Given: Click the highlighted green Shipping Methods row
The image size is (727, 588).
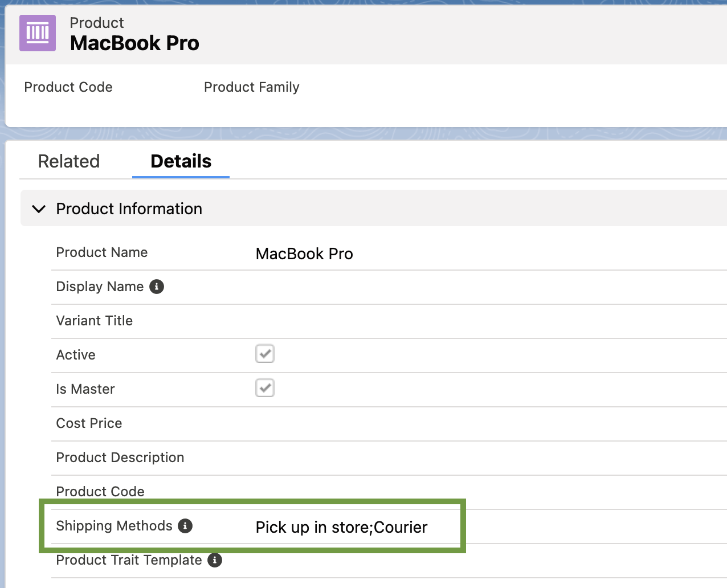Looking at the screenshot, I should click(252, 526).
